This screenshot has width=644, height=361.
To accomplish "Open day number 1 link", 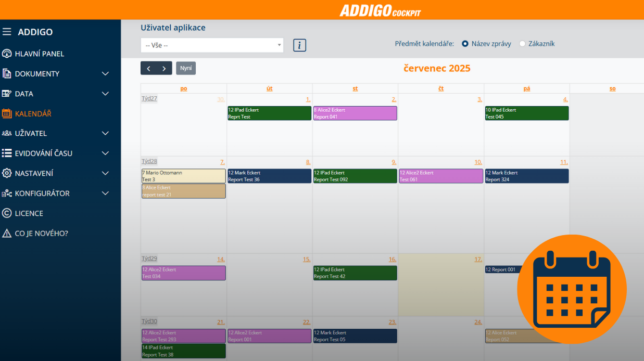I will 308,99.
